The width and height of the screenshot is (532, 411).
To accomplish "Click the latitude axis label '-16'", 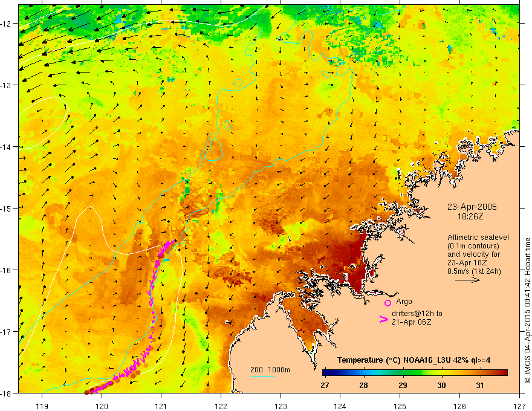I will (x=5, y=270).
